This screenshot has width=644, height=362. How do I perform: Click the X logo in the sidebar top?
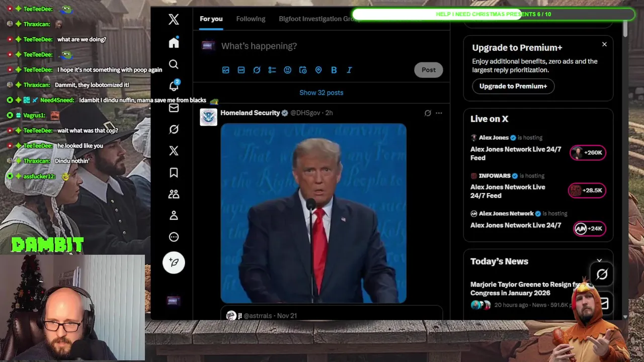coord(174,20)
